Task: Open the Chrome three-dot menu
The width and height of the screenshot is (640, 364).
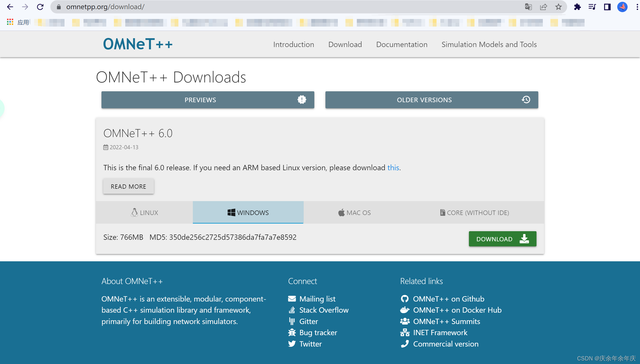Action: (637, 7)
